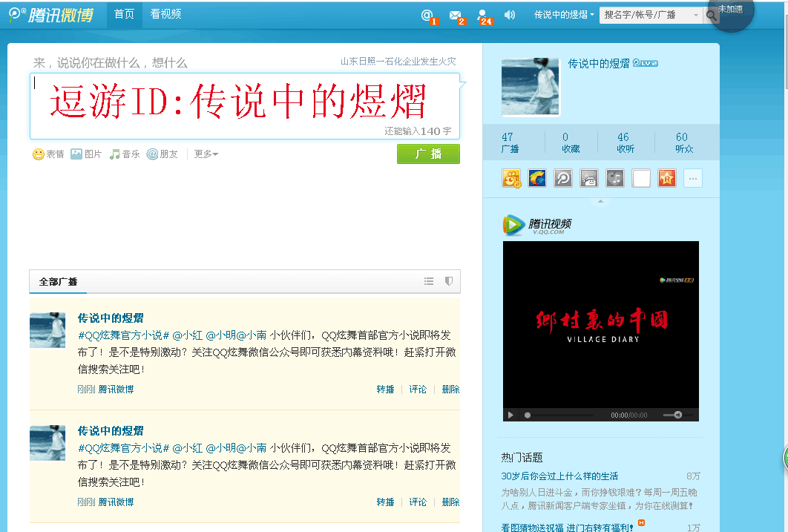Open the yellow character app icon

point(511,178)
